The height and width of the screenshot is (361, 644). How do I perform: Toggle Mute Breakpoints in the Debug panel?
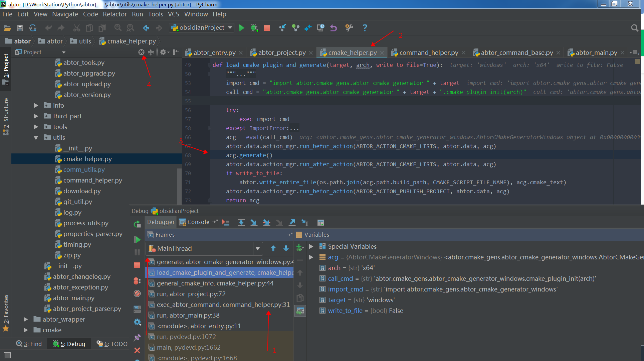[x=137, y=293]
